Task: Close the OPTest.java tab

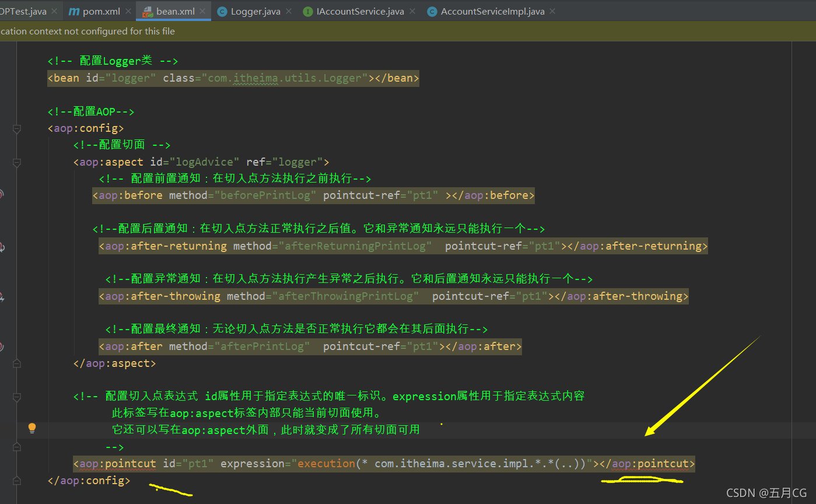Action: tap(54, 11)
